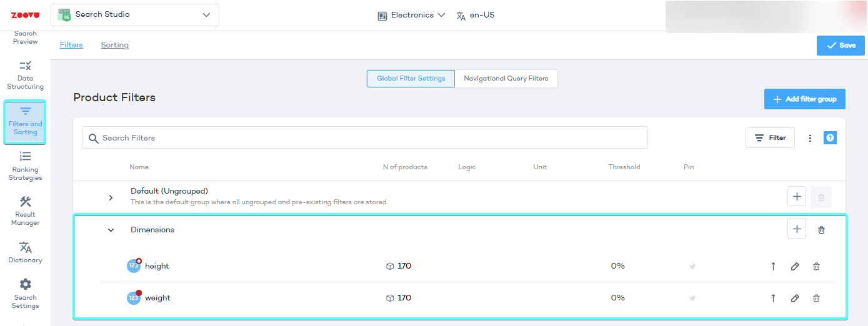Delete the weight filter
The image size is (868, 326).
click(816, 299)
